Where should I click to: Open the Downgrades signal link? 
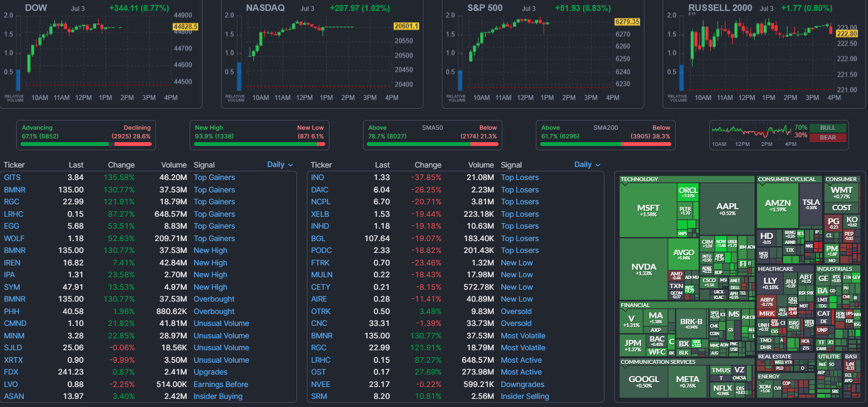[522, 384]
